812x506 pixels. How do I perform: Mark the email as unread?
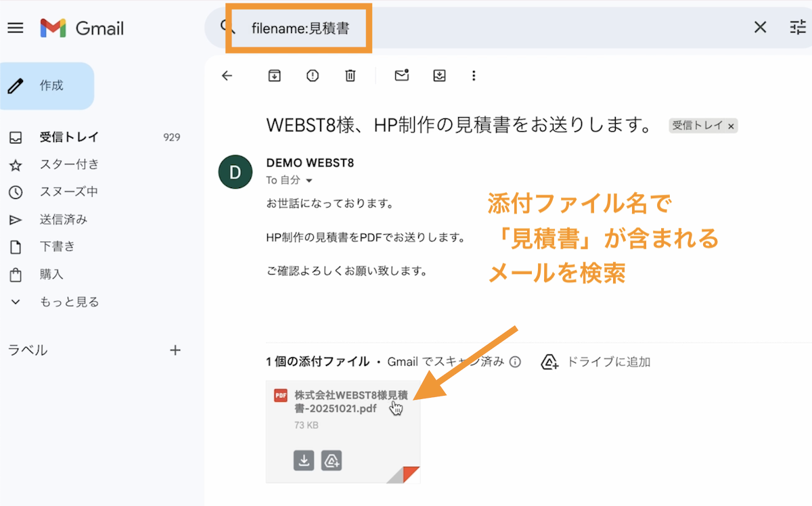click(402, 76)
